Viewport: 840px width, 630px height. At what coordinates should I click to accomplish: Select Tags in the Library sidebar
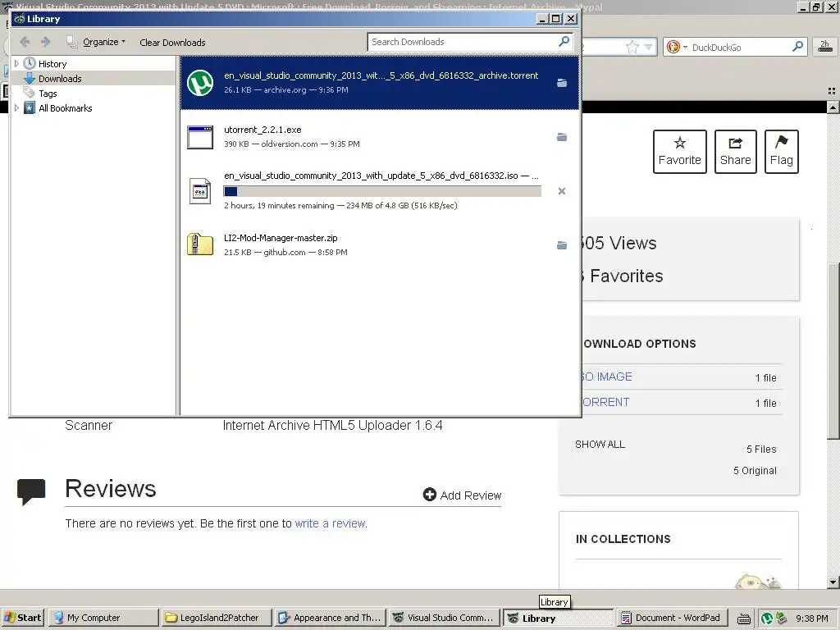(x=48, y=94)
